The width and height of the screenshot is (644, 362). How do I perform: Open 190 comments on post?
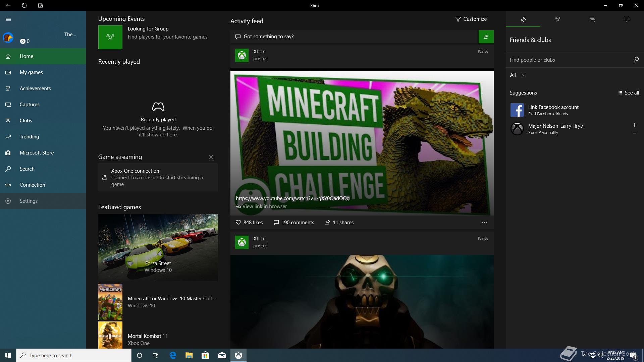pyautogui.click(x=294, y=223)
